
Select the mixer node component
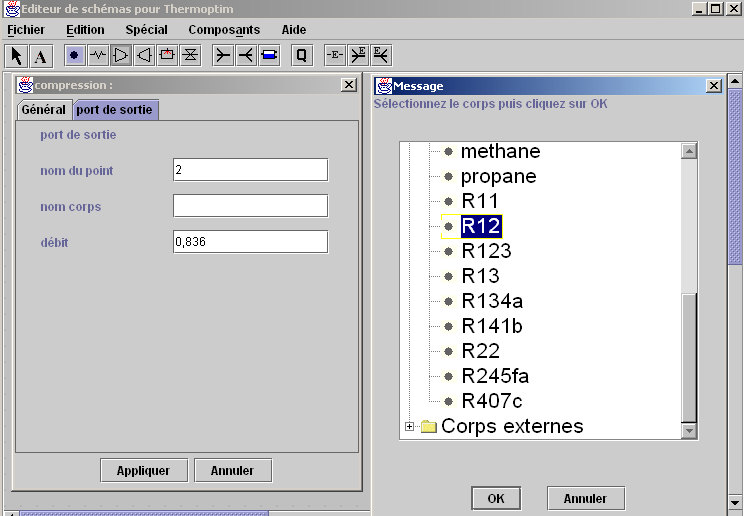(x=223, y=56)
